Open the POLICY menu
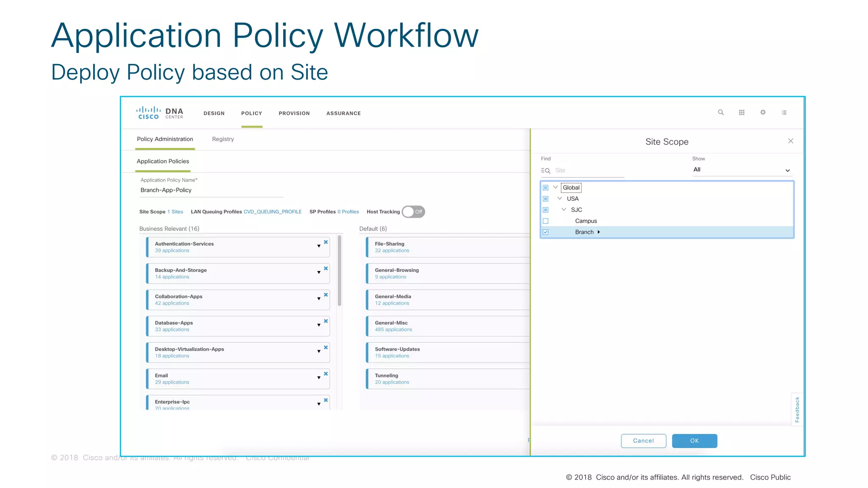Viewport: 868px width, 488px height. pyautogui.click(x=252, y=114)
